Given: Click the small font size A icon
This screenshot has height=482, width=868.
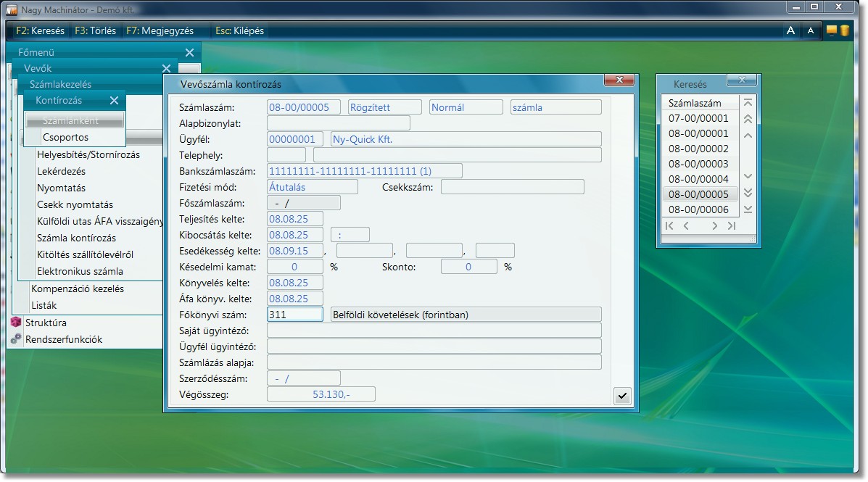Looking at the screenshot, I should (x=811, y=31).
